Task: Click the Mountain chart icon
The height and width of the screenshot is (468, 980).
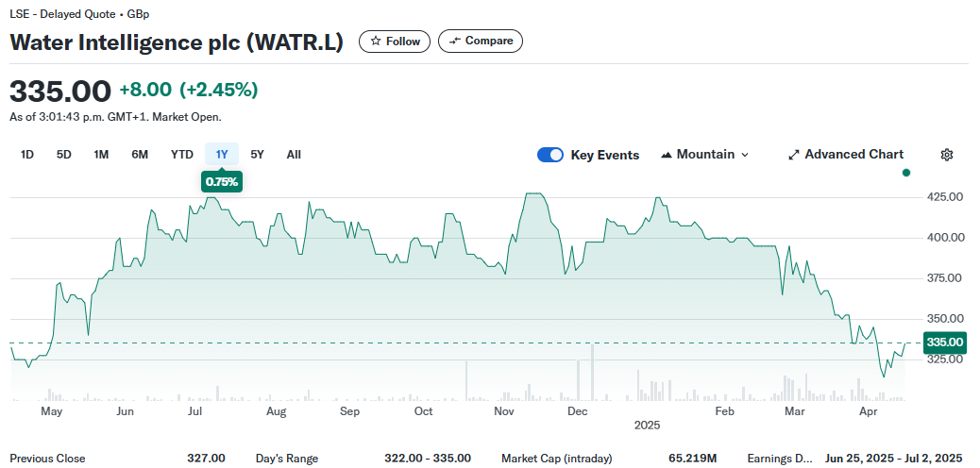Action: (667, 155)
